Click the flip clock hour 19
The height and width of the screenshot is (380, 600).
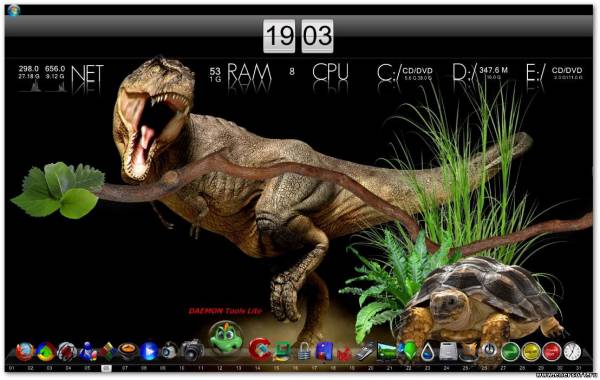point(279,36)
